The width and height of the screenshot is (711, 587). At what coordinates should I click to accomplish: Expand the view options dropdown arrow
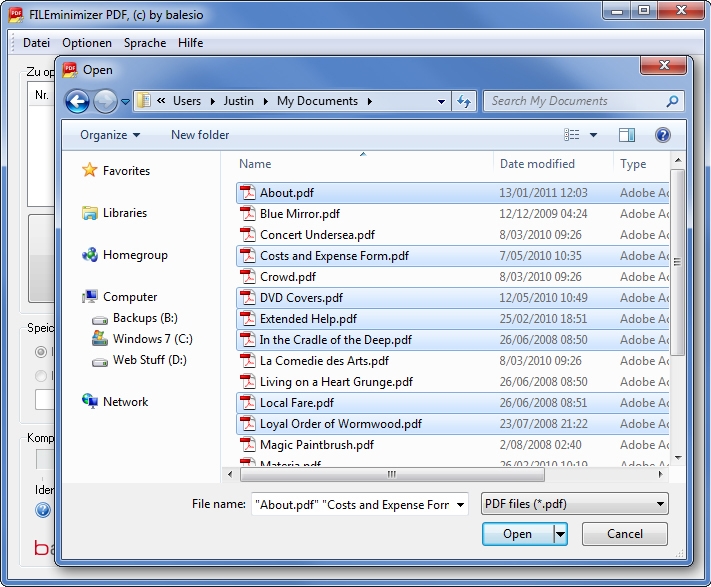[593, 135]
